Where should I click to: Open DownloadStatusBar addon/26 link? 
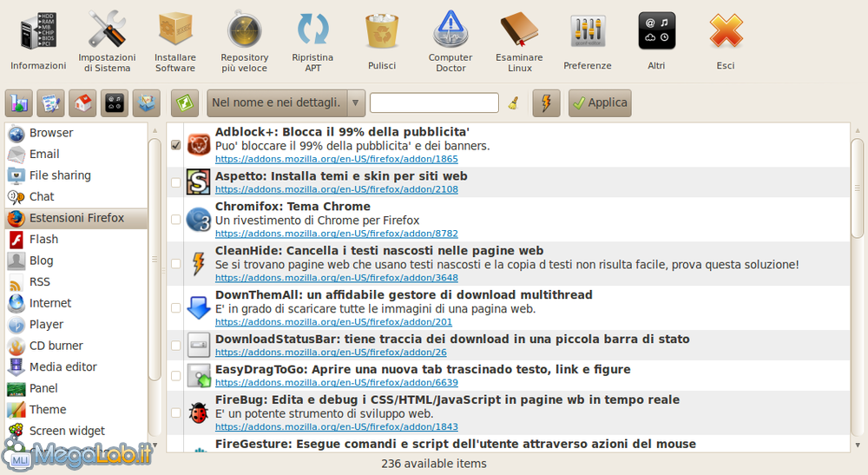pyautogui.click(x=331, y=352)
